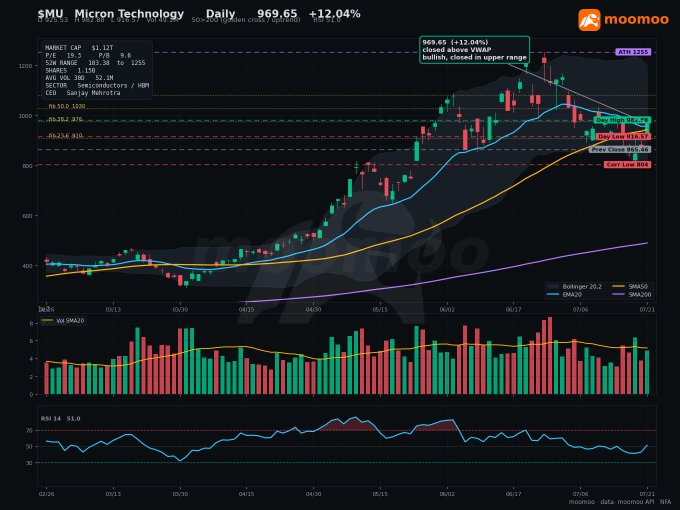Click the 1200 price axis label
Viewport: 680px width, 510px height.
click(x=26, y=66)
